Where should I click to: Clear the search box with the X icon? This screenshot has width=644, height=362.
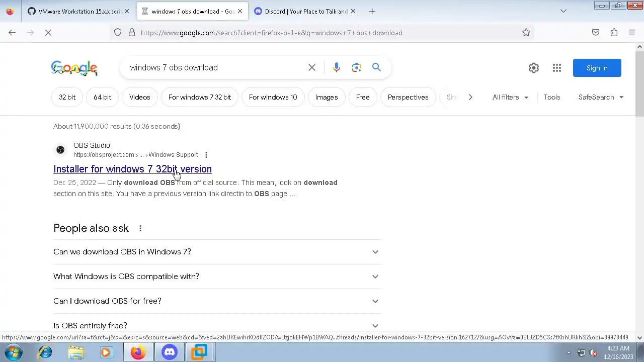coord(312,67)
